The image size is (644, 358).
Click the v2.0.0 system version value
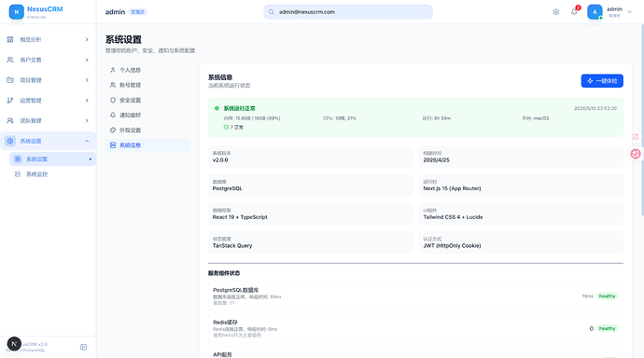tap(220, 160)
